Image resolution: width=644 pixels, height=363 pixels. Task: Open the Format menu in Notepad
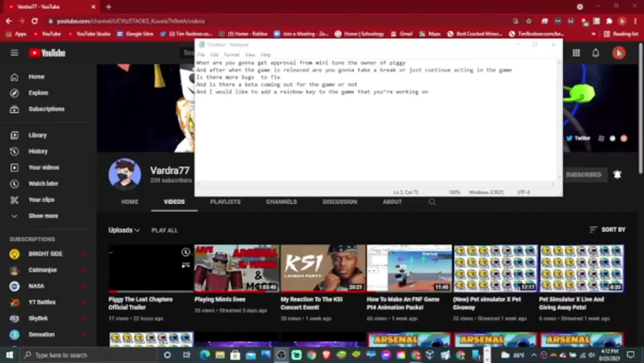(x=231, y=54)
